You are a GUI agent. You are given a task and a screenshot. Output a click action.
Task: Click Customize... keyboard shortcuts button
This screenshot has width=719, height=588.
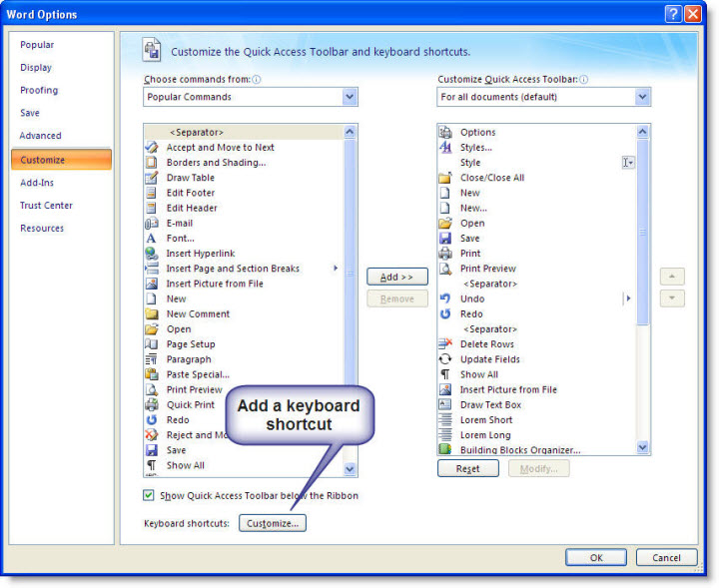pos(273,523)
